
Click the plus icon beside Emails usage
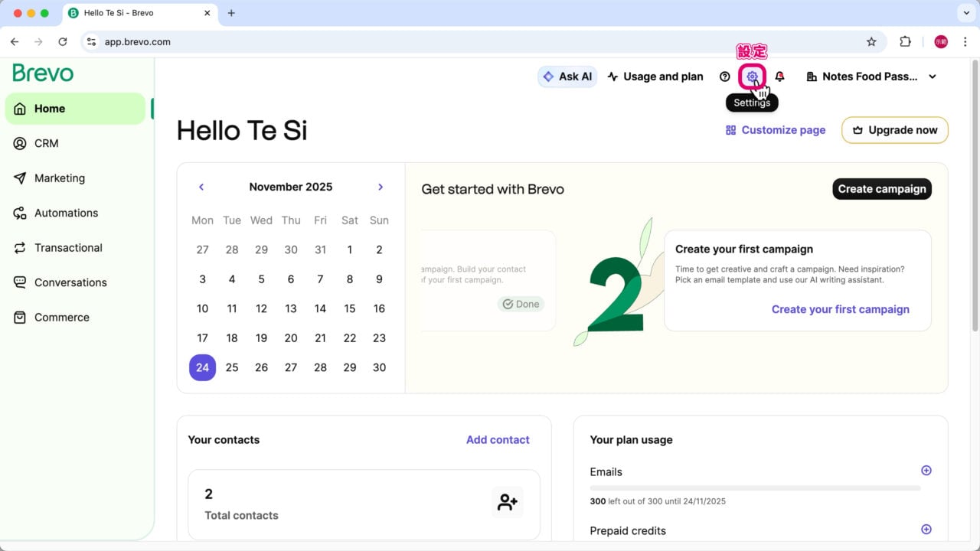(926, 471)
